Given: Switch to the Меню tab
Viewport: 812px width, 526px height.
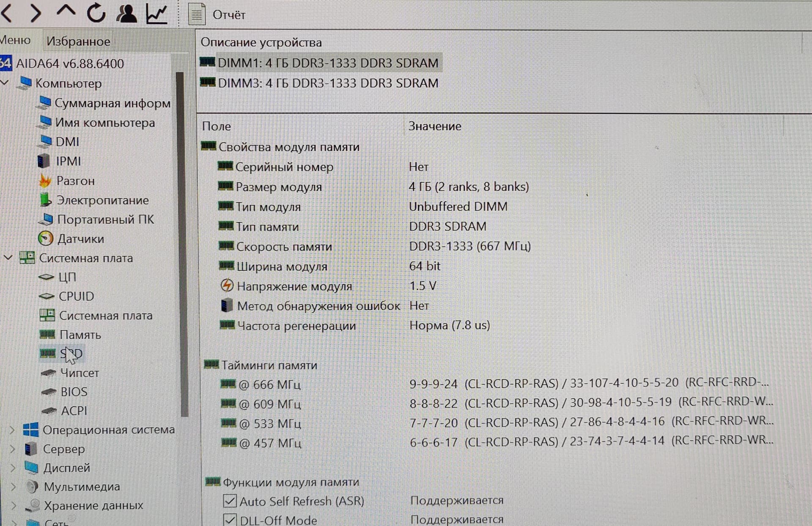Looking at the screenshot, I should point(15,40).
